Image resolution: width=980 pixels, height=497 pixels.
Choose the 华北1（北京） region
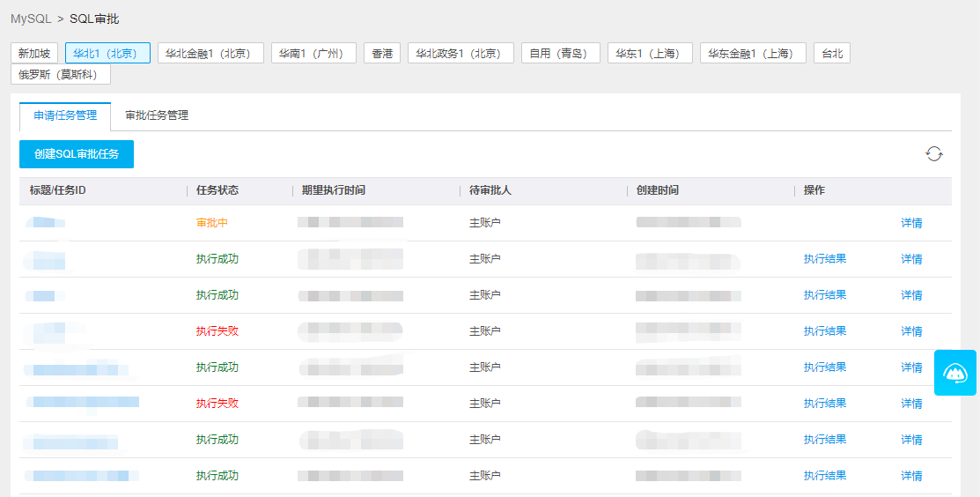point(107,54)
